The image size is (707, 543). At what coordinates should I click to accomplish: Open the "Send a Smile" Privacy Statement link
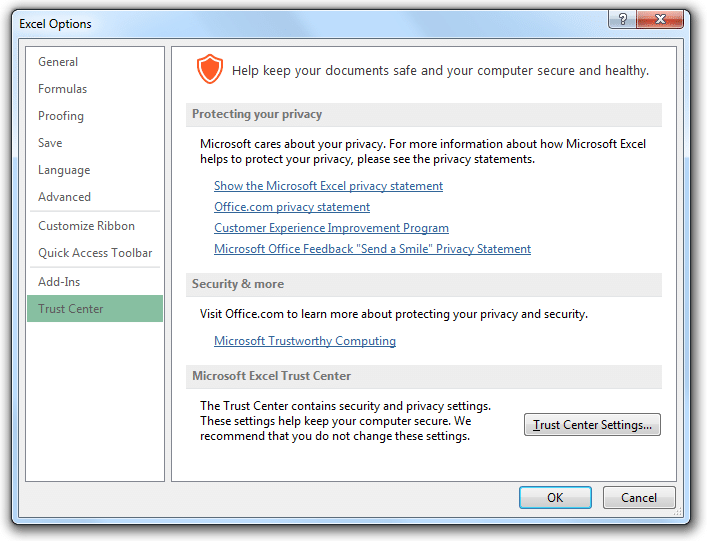(372, 249)
